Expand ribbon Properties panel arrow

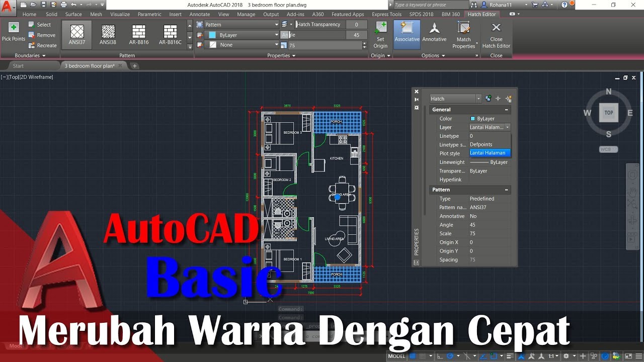(x=294, y=56)
